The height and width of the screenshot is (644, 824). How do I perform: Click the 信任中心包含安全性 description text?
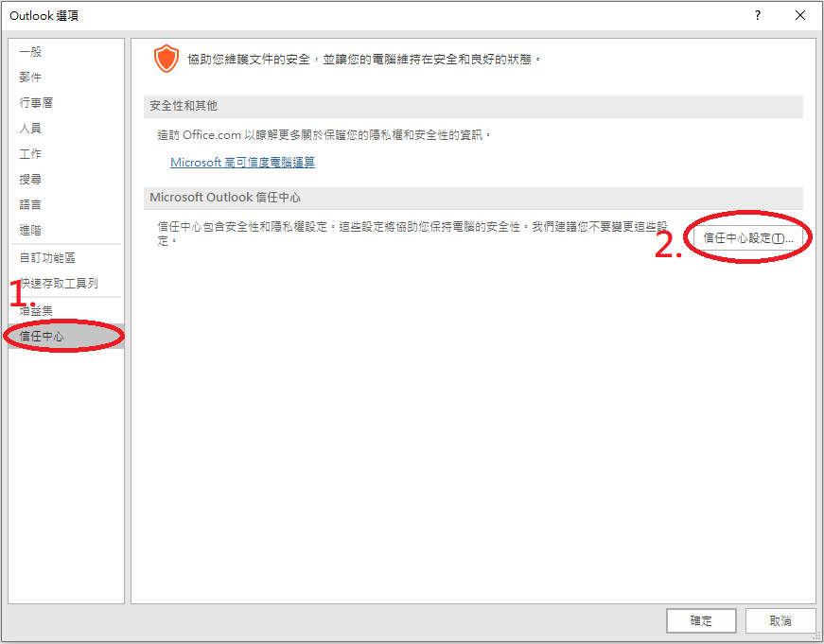pyautogui.click(x=412, y=234)
